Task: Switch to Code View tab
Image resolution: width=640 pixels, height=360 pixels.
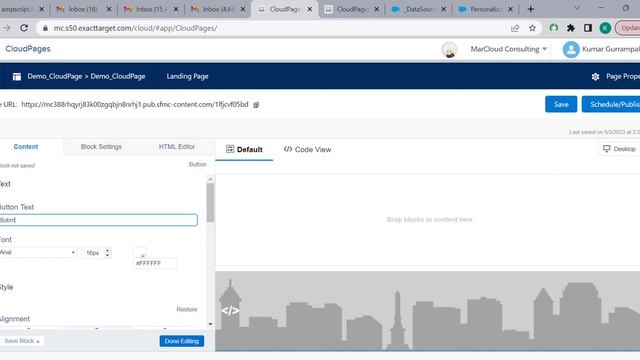Action: pyautogui.click(x=307, y=149)
